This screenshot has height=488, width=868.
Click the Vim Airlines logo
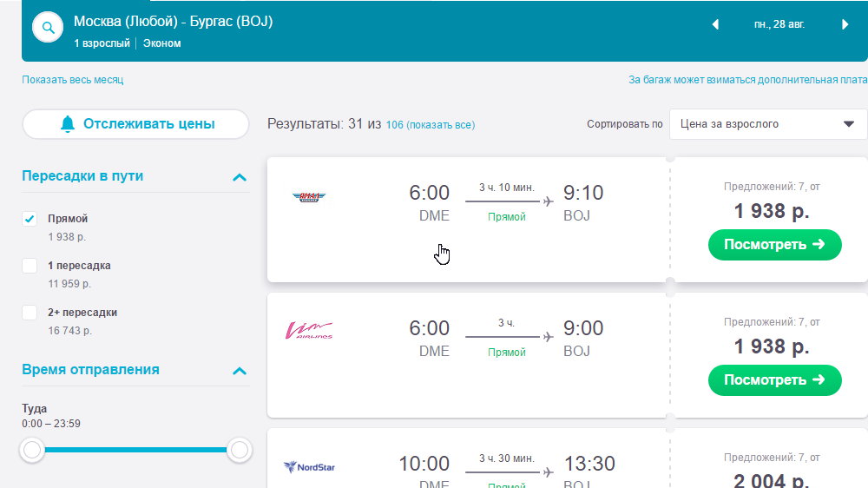[309, 331]
